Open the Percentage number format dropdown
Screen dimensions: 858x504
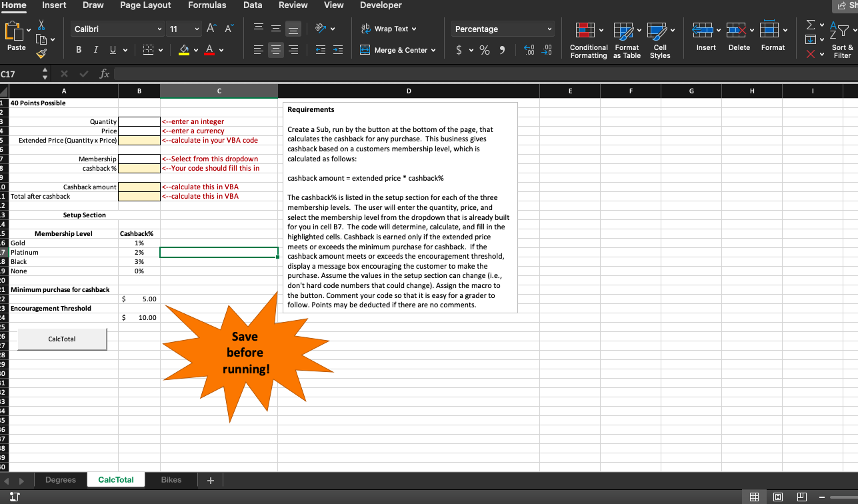(549, 29)
